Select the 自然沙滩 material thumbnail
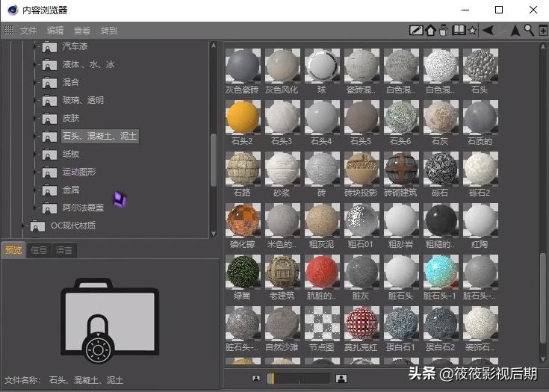 [282, 323]
